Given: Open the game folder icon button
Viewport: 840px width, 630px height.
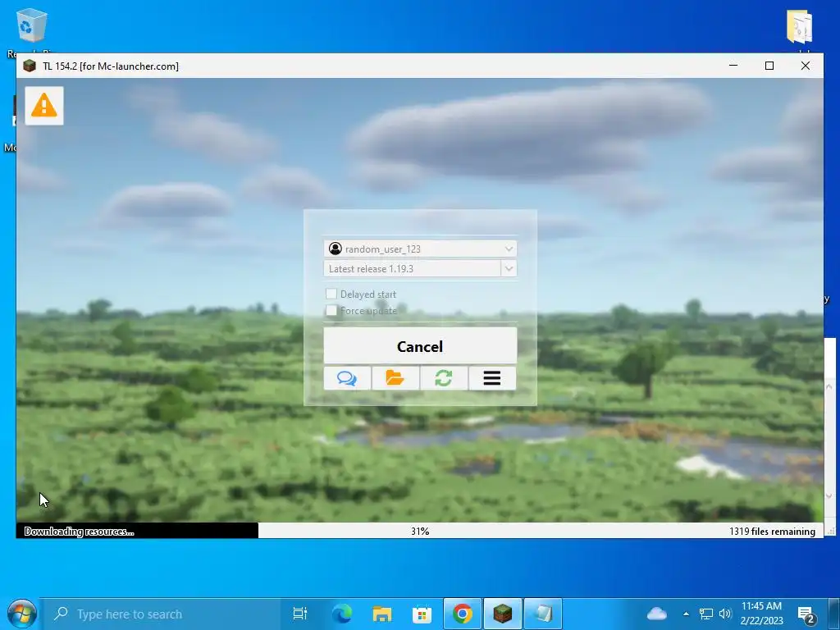Looking at the screenshot, I should [x=395, y=378].
